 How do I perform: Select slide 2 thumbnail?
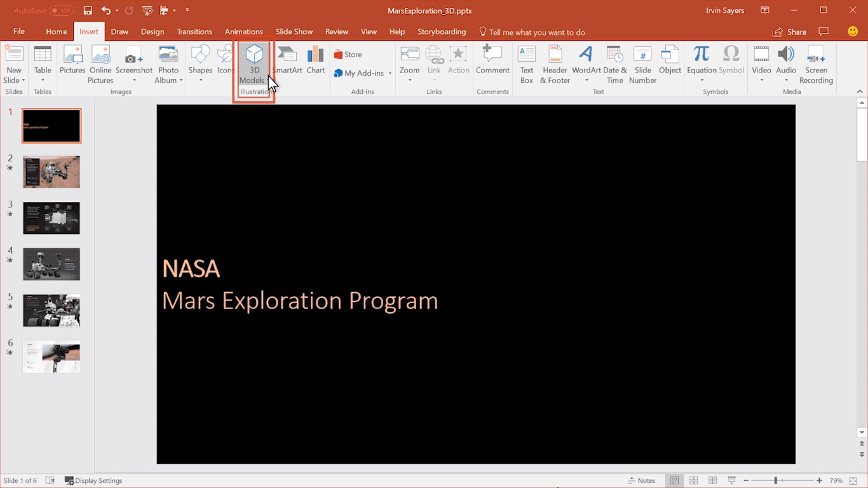coord(51,172)
